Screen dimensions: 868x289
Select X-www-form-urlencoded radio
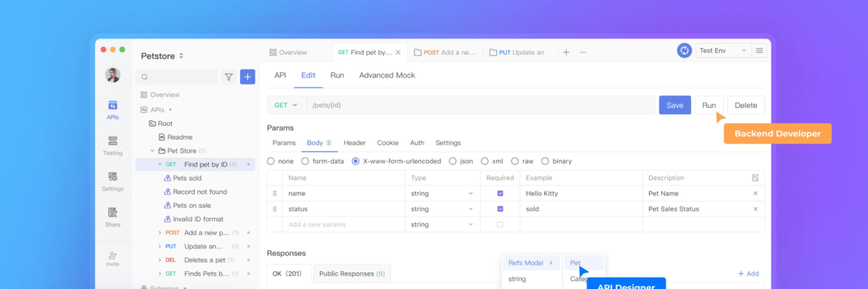tap(355, 161)
